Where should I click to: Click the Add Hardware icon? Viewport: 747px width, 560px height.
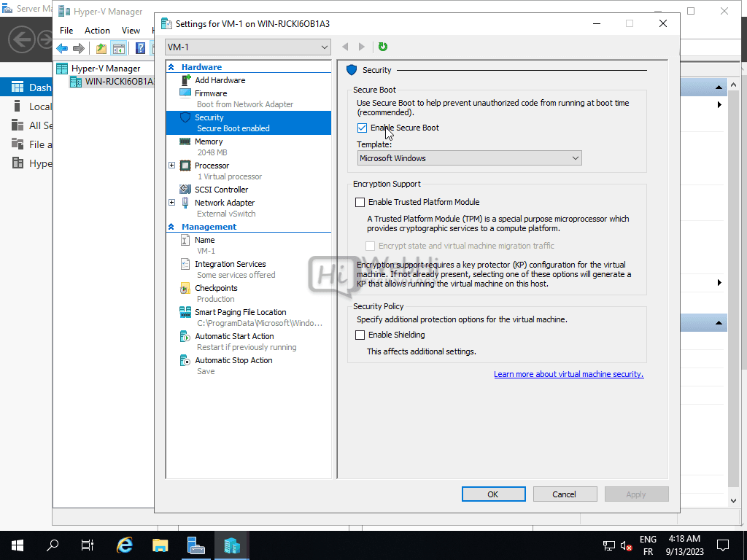pos(185,80)
